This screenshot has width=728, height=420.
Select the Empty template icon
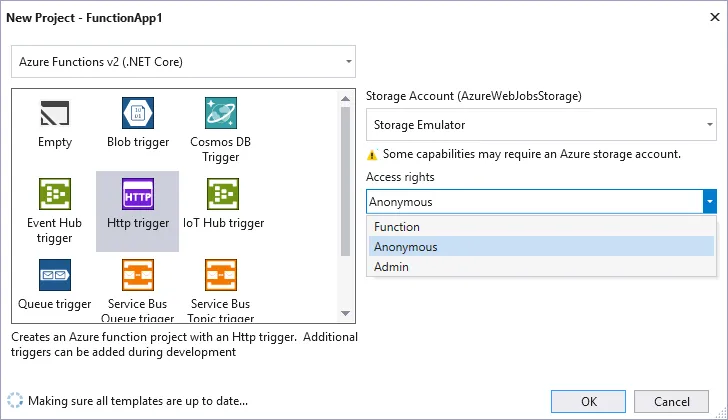coord(55,113)
